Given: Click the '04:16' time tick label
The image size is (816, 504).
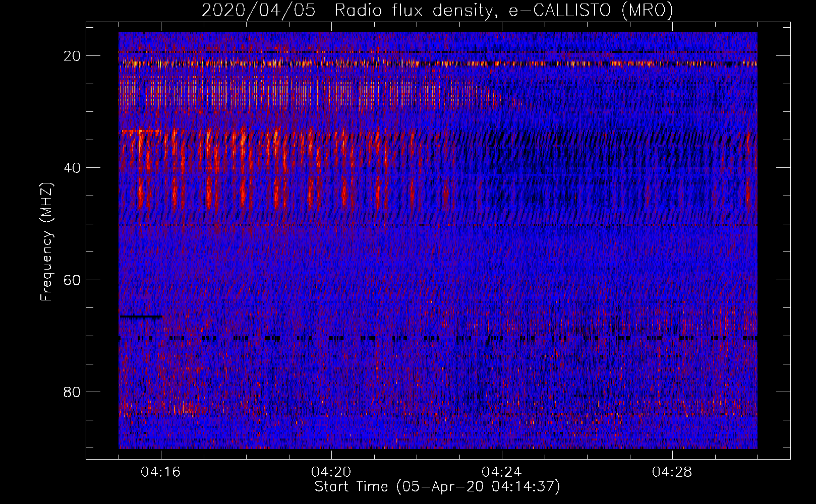Looking at the screenshot, I should 161,472.
